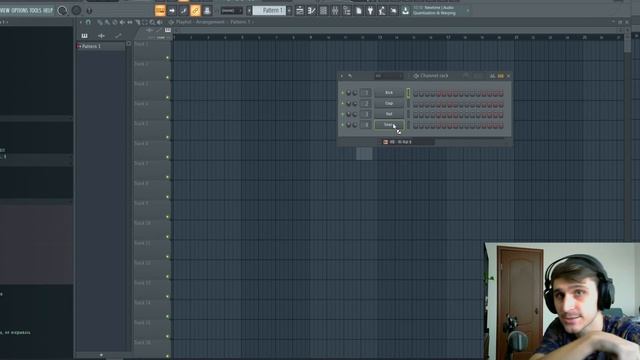Click the Kick channel button

click(x=389, y=93)
